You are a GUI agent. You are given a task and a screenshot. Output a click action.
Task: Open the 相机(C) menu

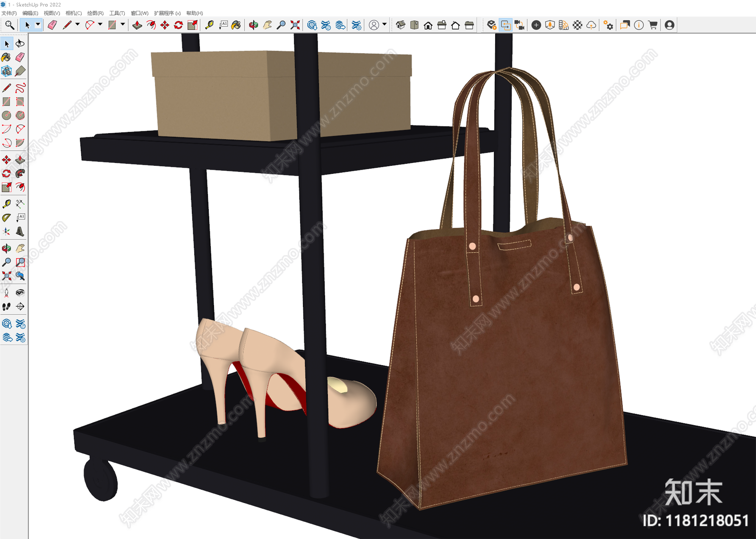pos(73,13)
